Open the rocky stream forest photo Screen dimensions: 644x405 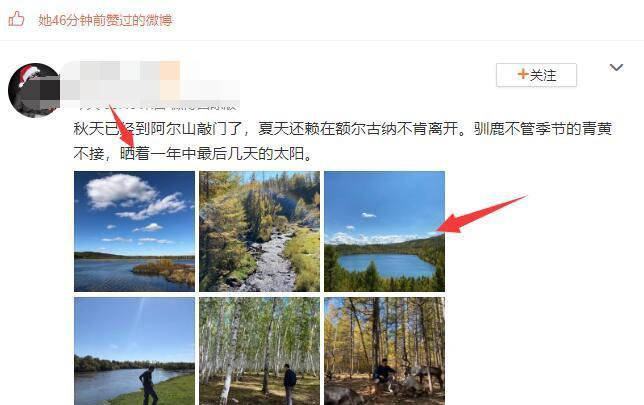(x=259, y=231)
